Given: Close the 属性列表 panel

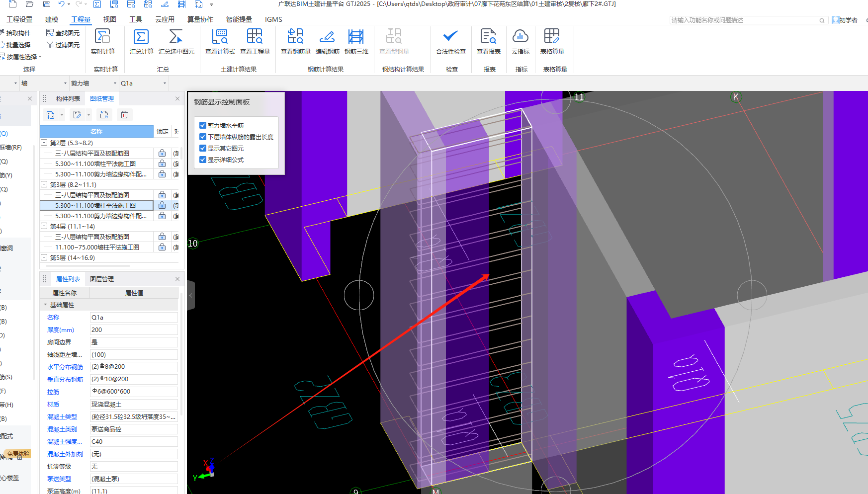Looking at the screenshot, I should pos(177,279).
